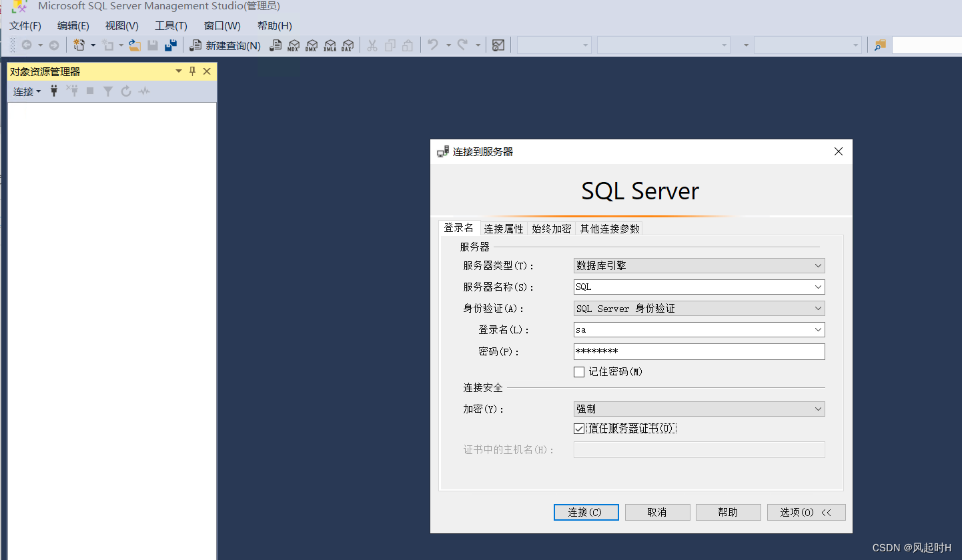This screenshot has width=962, height=560.
Task: Open a New XMLA Query
Action: point(330,45)
